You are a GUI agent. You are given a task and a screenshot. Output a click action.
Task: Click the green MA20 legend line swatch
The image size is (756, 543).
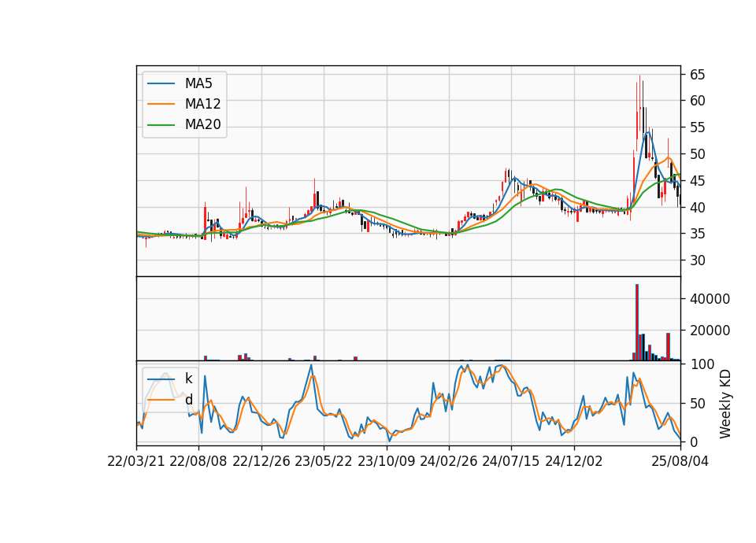[x=161, y=124]
